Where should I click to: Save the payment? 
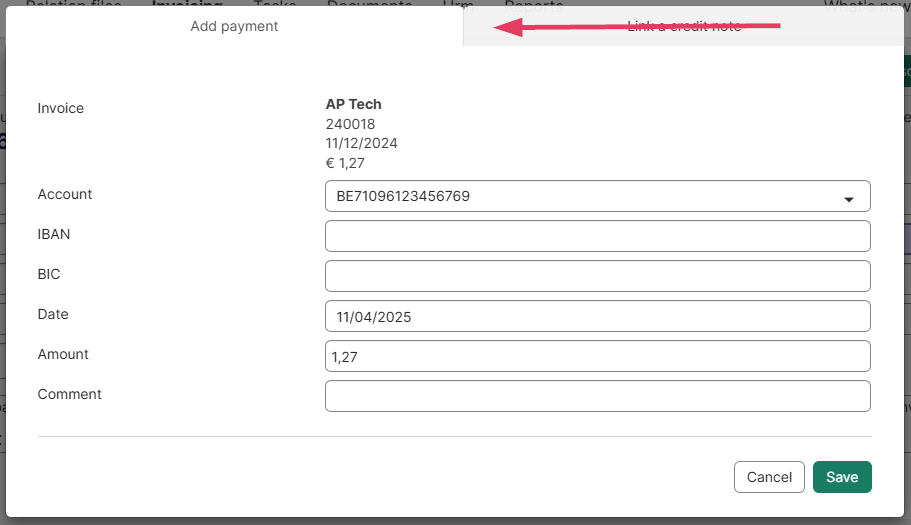(x=842, y=477)
